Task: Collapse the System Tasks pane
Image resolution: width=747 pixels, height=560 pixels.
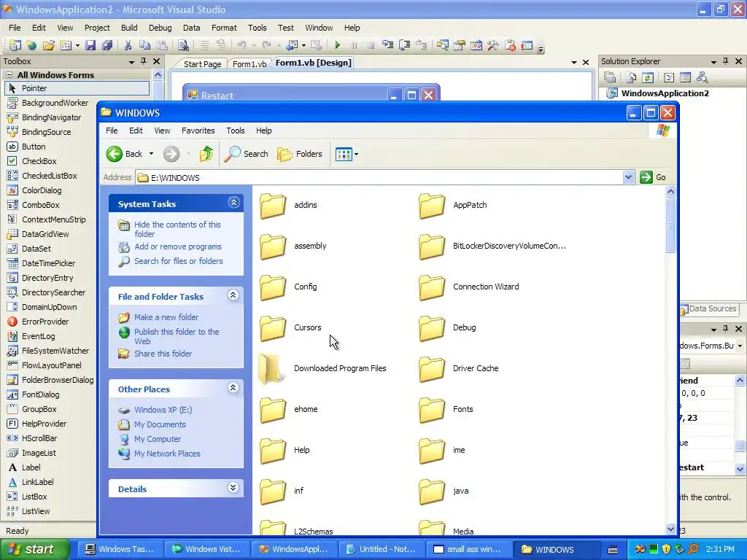Action: point(233,203)
